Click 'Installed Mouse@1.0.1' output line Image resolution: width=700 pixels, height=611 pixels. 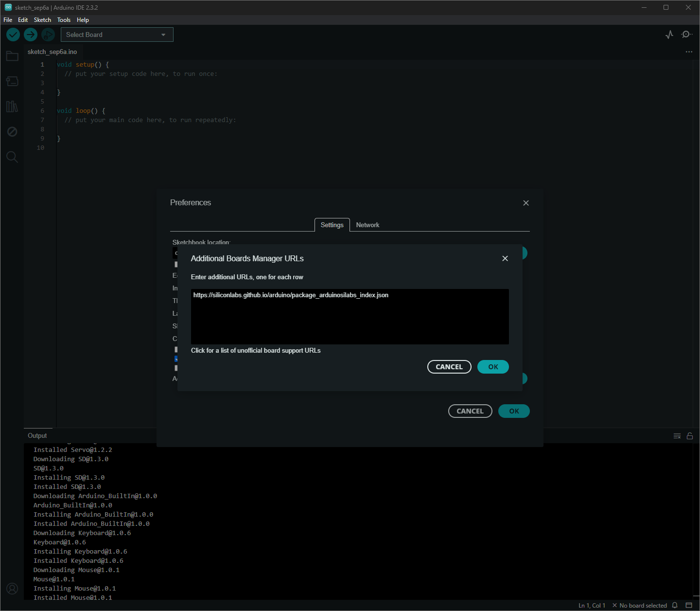(x=73, y=598)
